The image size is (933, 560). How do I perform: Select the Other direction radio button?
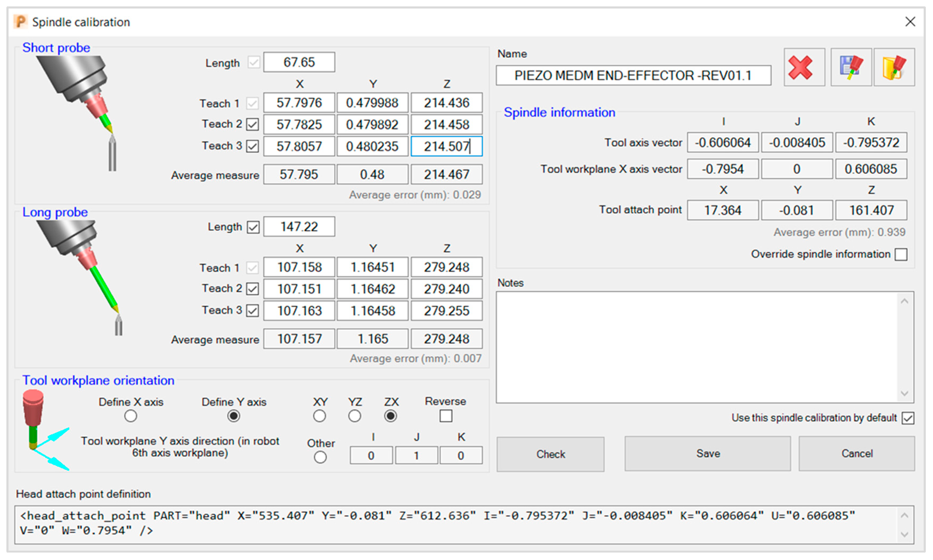(320, 457)
